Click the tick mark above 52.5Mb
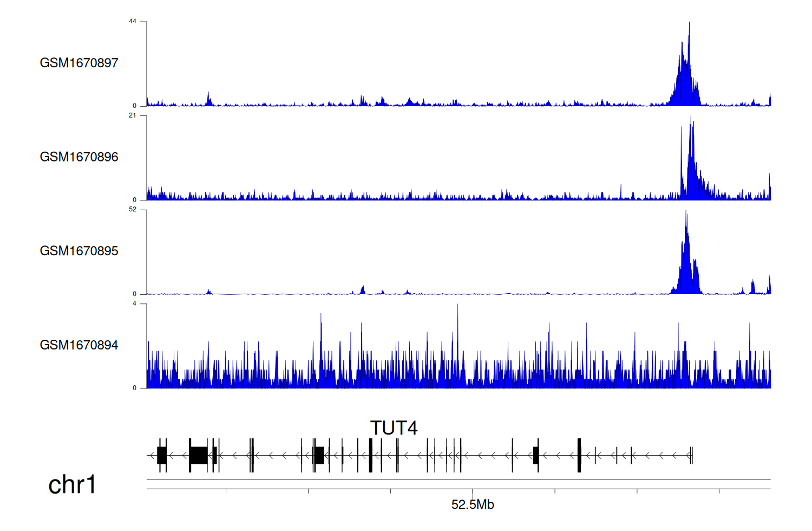Screen dimensions: 812x531 (473, 491)
